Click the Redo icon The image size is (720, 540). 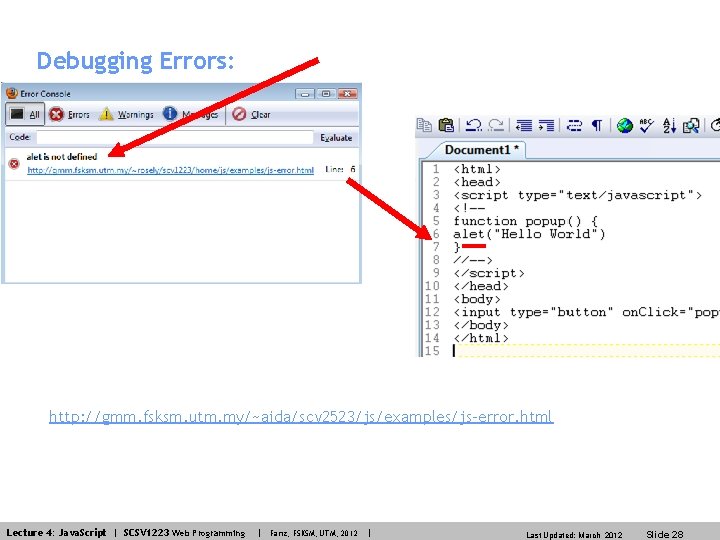click(x=496, y=125)
